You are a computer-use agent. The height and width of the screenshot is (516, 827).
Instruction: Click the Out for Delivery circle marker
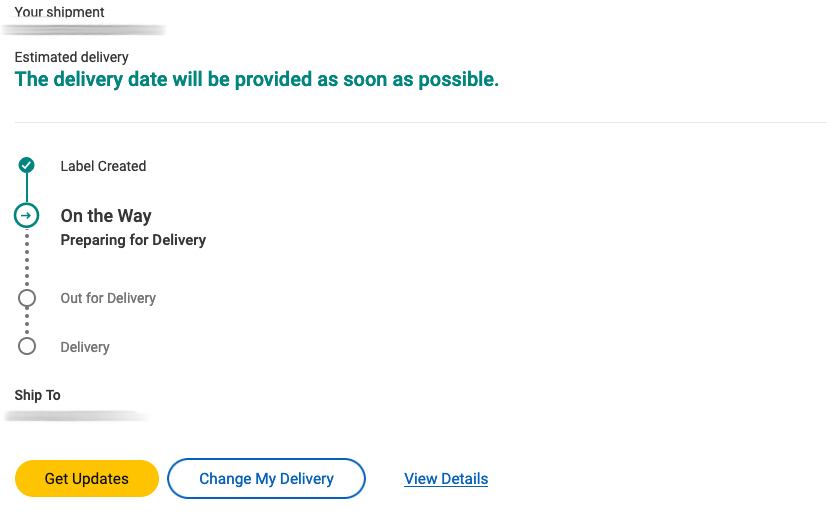tap(27, 298)
